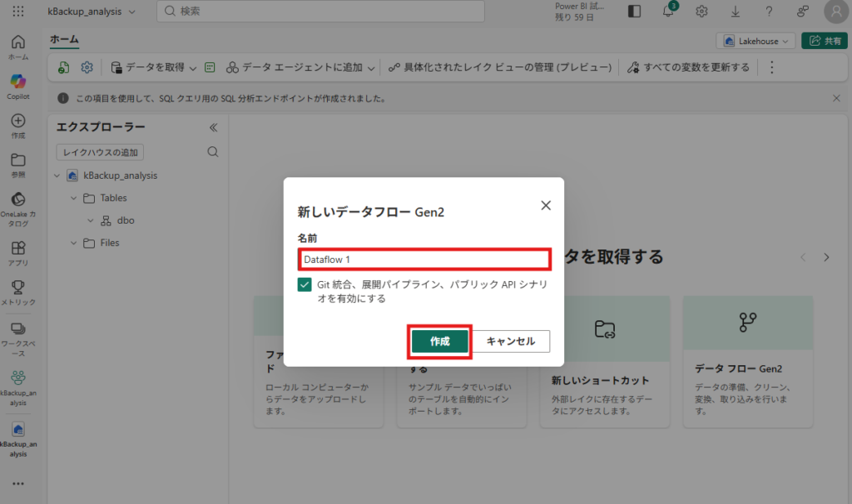This screenshot has width=852, height=504.
Task: Select the ホーム tab
Action: [64, 39]
